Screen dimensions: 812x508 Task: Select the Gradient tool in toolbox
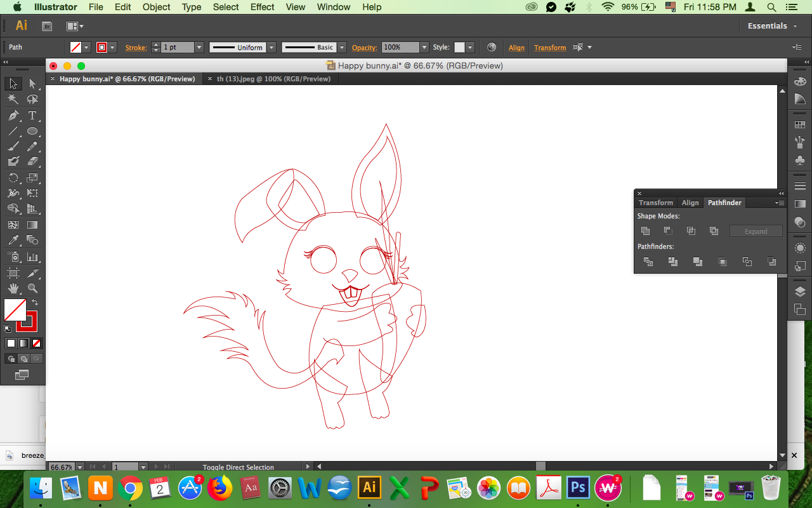pyautogui.click(x=32, y=225)
